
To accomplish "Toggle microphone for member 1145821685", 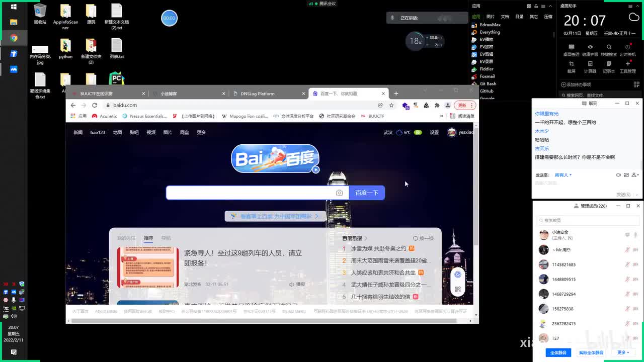I will (x=627, y=264).
